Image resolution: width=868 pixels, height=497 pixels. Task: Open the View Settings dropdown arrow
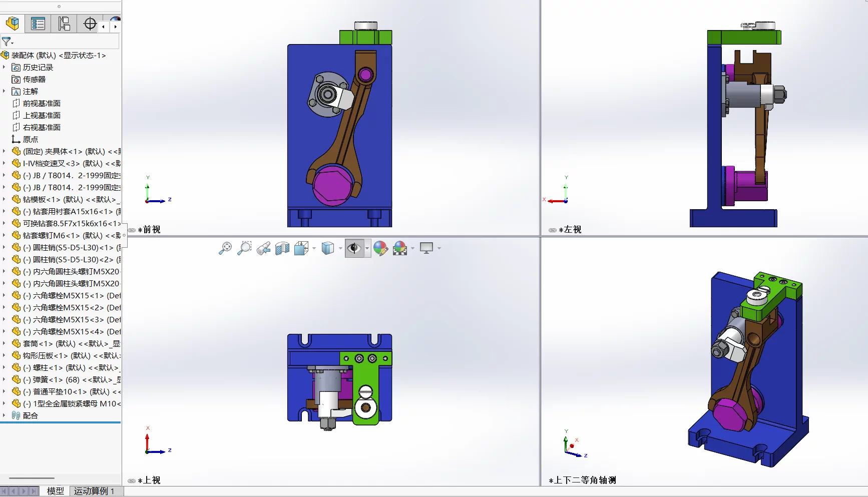point(439,248)
